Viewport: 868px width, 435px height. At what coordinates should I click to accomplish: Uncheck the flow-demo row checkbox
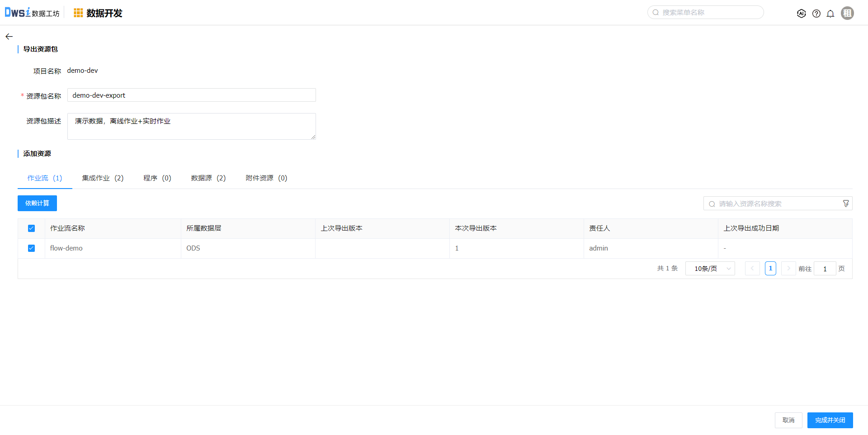(31, 248)
